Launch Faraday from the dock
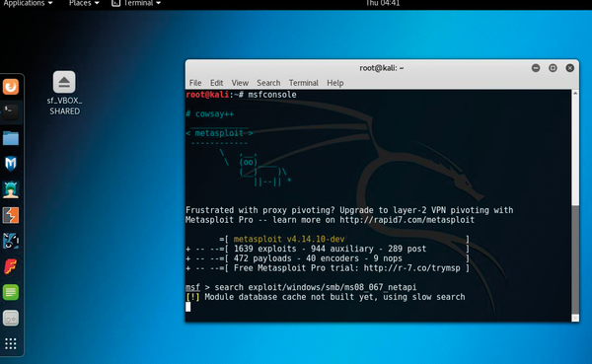592x364 pixels. click(x=11, y=266)
